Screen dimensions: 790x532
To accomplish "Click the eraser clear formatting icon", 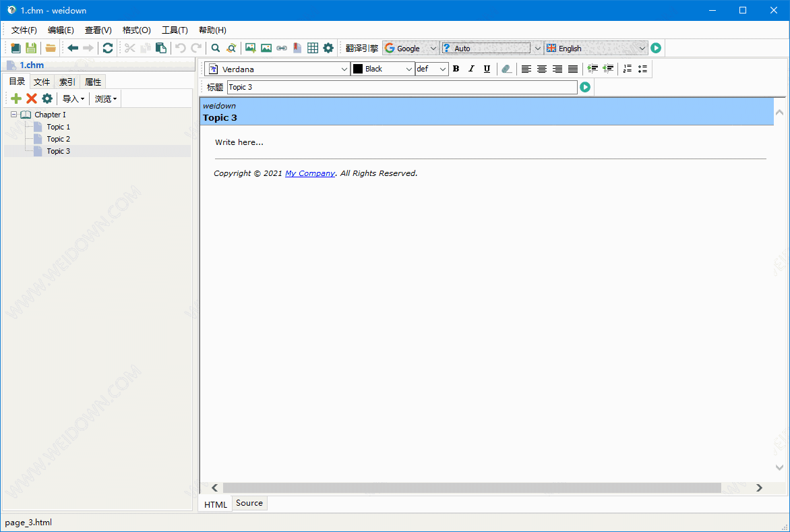I will click(507, 69).
